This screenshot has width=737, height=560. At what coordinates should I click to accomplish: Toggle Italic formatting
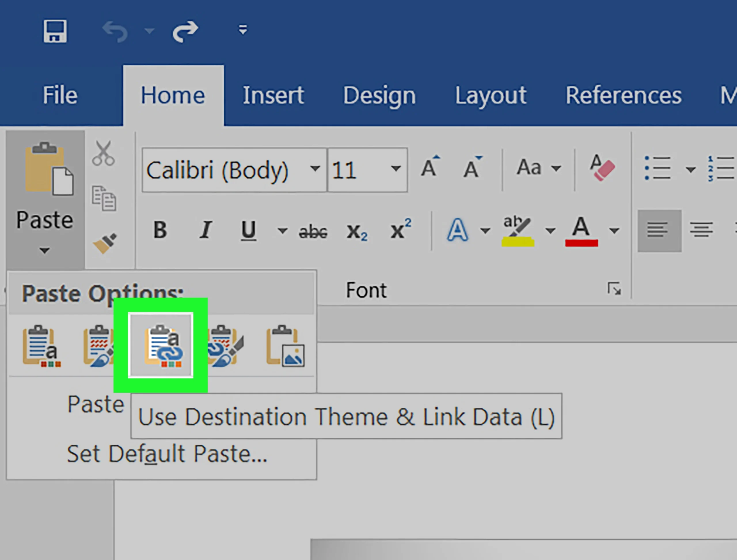tap(206, 230)
